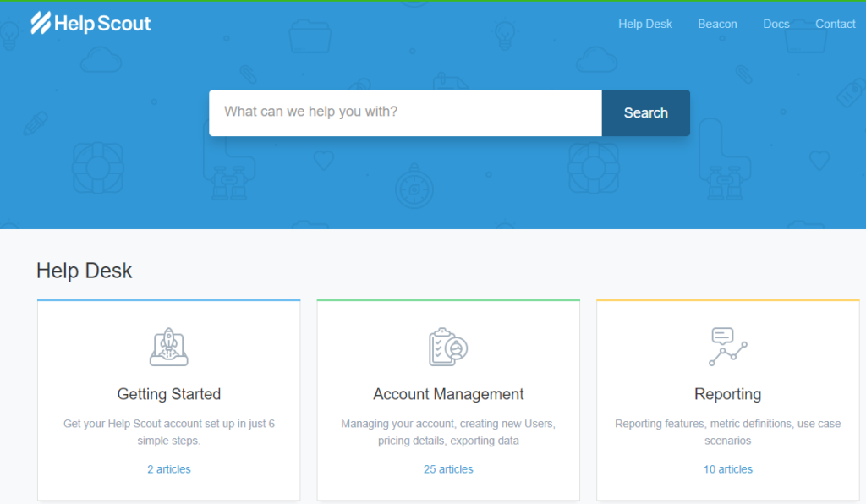Click 'Get your Help Scout account set up' description
The image size is (866, 504).
pos(169,432)
